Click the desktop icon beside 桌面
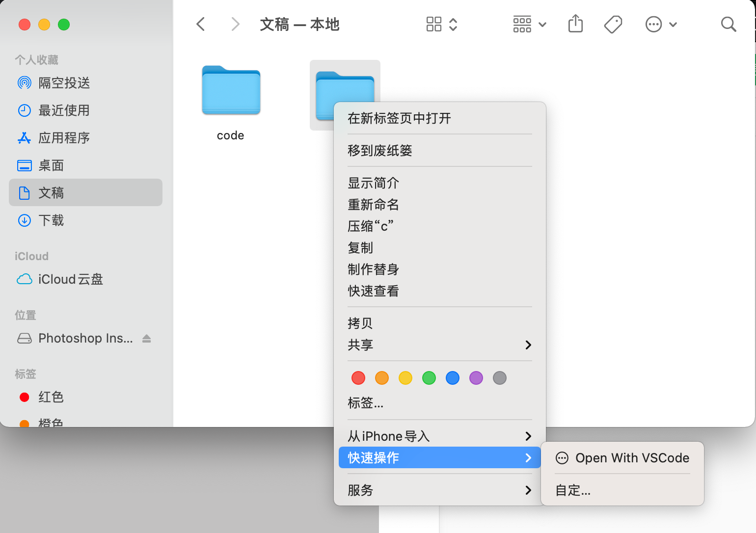756x533 pixels. [x=25, y=165]
